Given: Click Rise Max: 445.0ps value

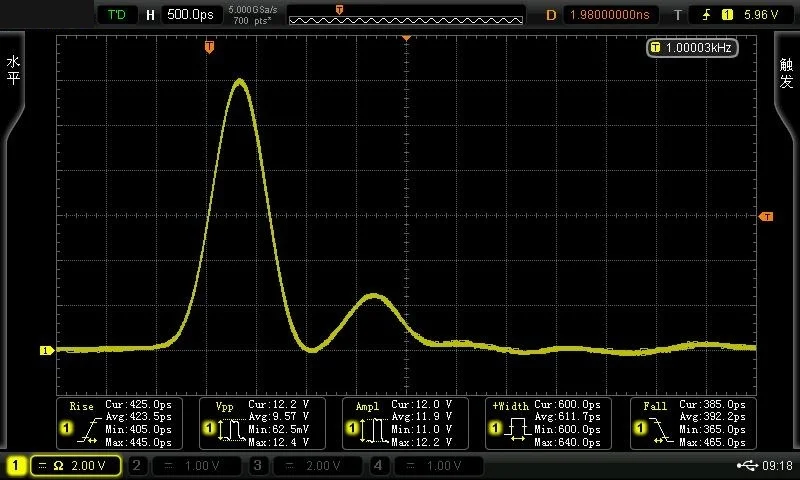Looking at the screenshot, I should coord(138,442).
